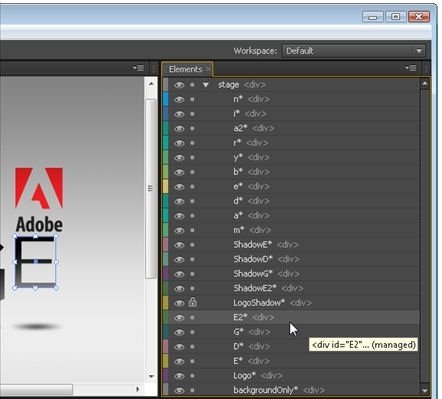Open the Elements panel options menu

pos(411,68)
